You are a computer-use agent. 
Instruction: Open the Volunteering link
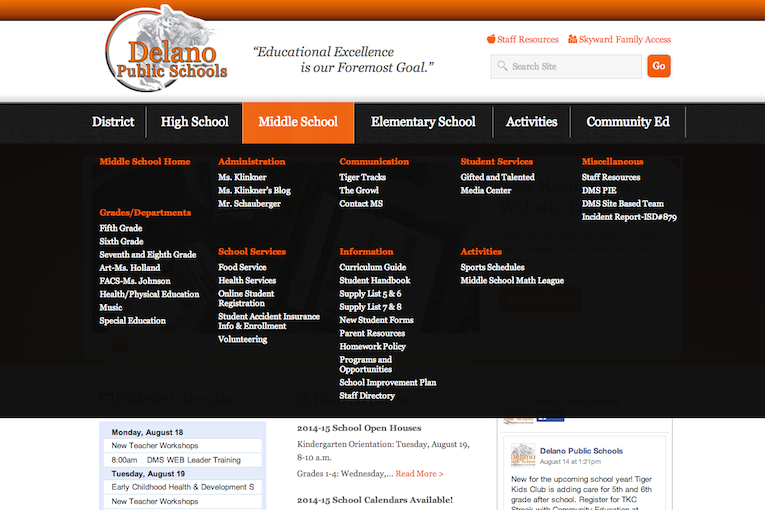242,339
